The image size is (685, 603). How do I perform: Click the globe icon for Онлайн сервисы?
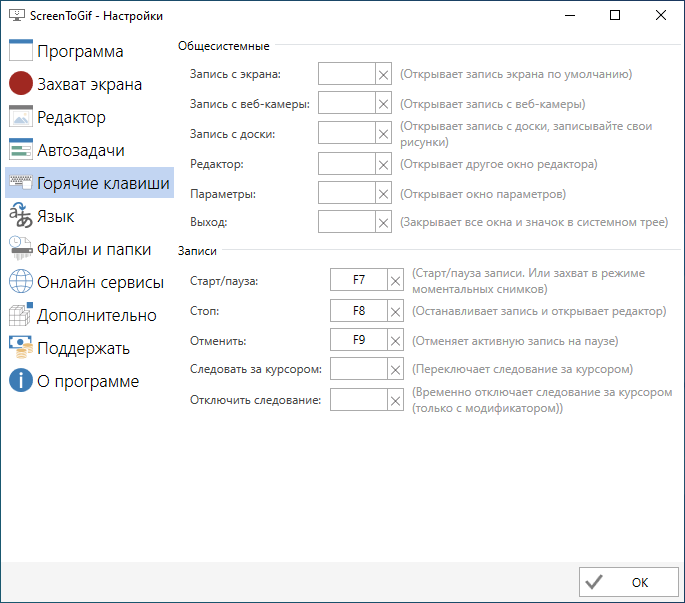point(21,281)
